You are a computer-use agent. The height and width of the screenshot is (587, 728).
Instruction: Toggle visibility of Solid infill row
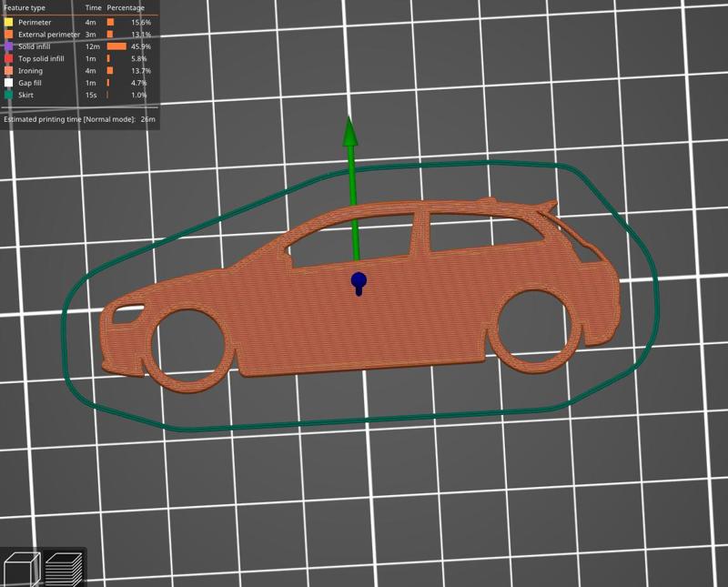pyautogui.click(x=79, y=46)
